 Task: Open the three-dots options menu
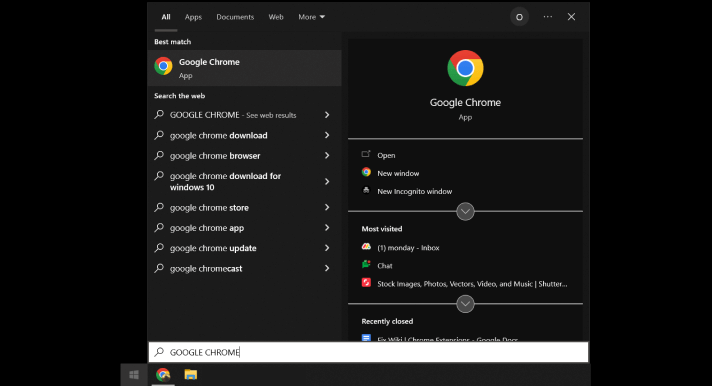(x=548, y=17)
